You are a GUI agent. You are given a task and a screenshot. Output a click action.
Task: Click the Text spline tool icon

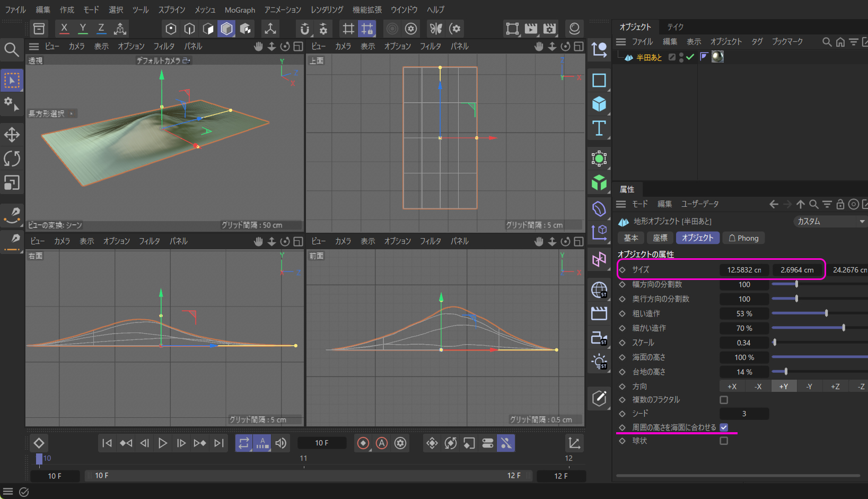(599, 128)
